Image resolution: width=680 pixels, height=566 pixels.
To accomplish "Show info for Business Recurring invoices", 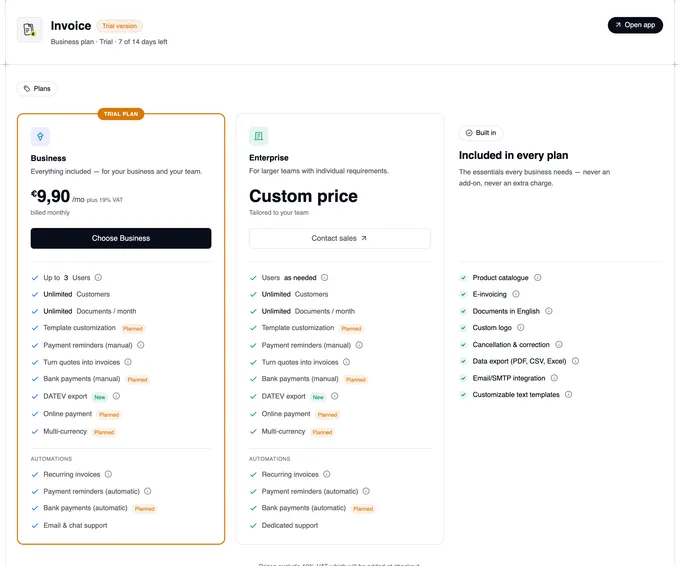I will (x=108, y=474).
